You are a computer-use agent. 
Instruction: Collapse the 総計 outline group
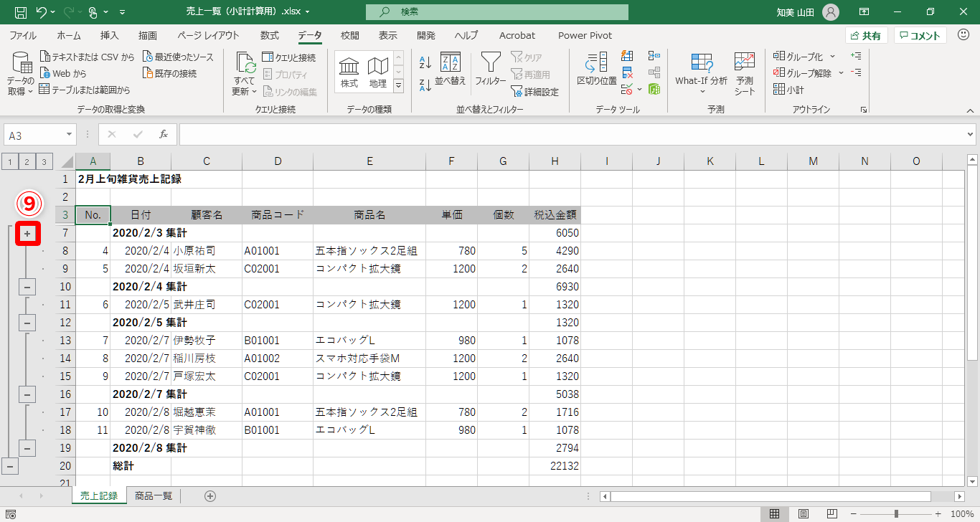click(x=10, y=466)
